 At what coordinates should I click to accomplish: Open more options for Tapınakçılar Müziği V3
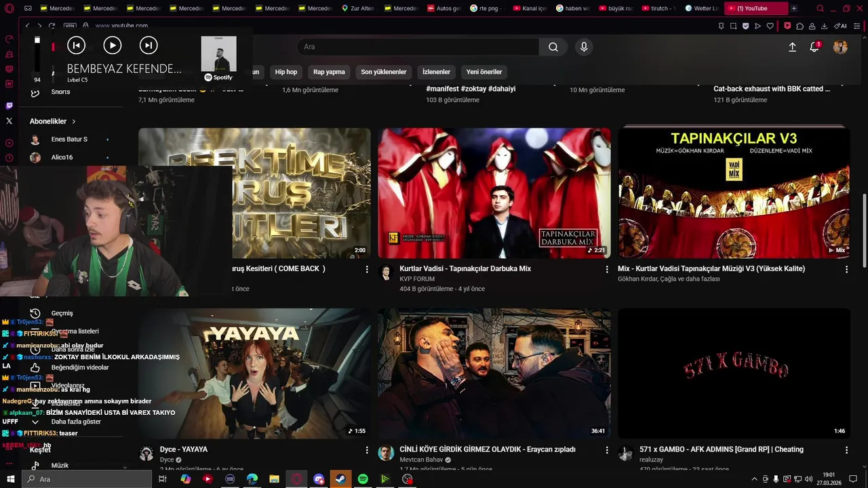(846, 269)
